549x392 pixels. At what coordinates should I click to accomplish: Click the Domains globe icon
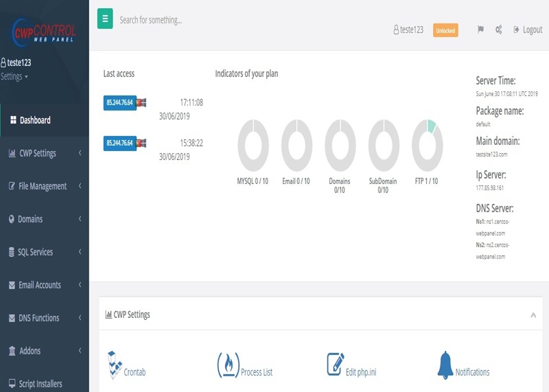[x=12, y=219]
